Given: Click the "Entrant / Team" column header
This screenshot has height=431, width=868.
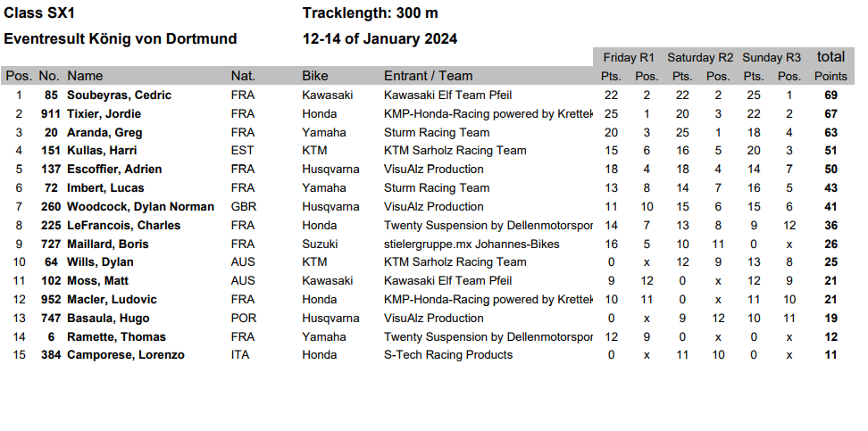Looking at the screenshot, I should (428, 77).
